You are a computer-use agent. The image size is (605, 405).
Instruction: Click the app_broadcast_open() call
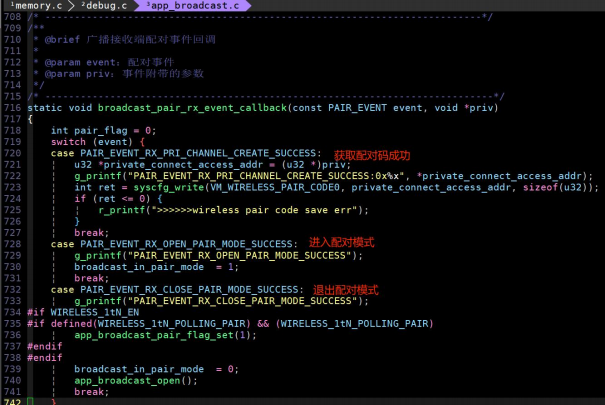pos(136,381)
